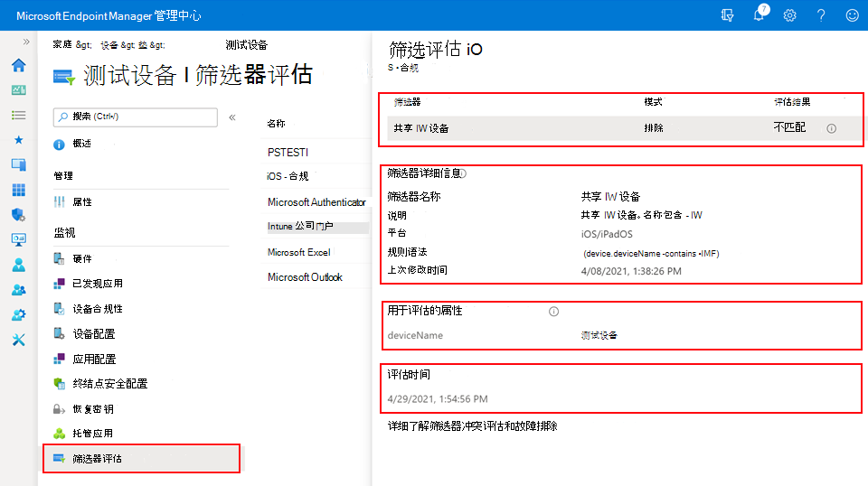
Task: Open the Groups icon in sidebar
Action: click(18, 290)
